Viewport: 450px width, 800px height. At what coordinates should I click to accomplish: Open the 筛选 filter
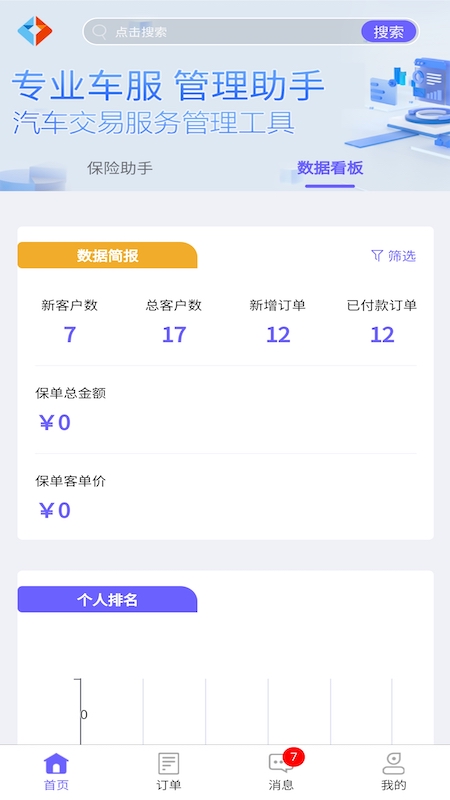point(393,256)
